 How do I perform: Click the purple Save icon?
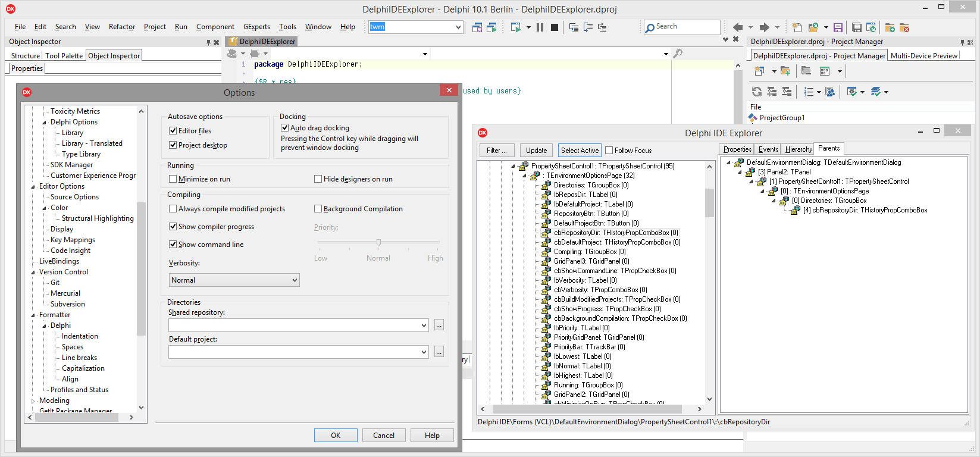point(838,27)
